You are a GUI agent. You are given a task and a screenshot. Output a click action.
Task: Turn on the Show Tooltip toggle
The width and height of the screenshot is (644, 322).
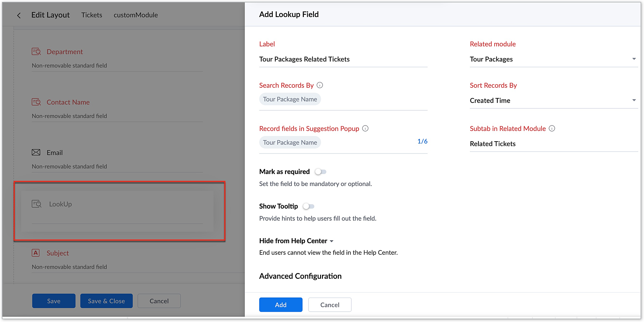[x=308, y=206]
